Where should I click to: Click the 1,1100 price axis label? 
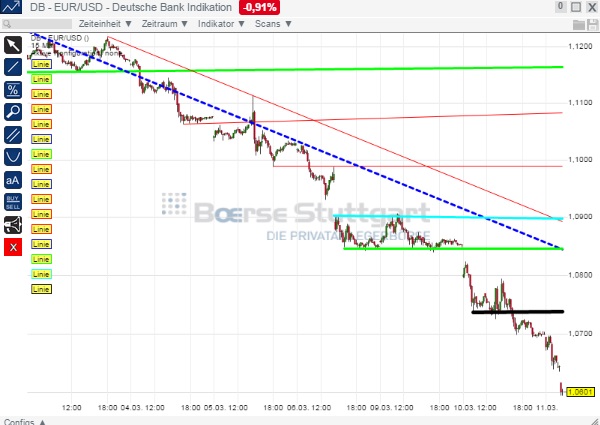(x=580, y=103)
